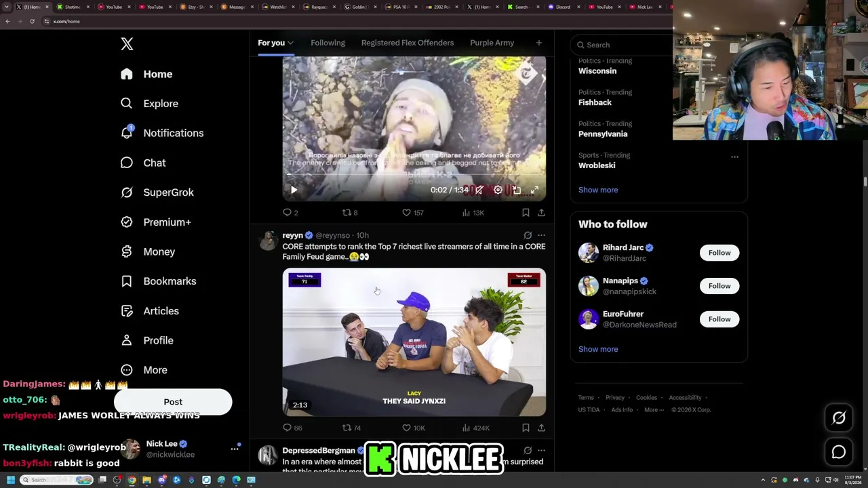
Task: Click the Windows Start button
Action: coord(10,480)
